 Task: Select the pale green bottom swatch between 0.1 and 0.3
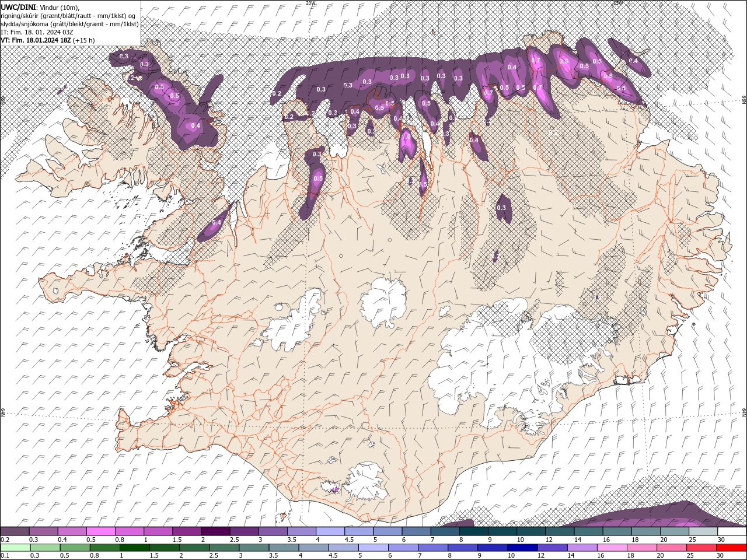pyautogui.click(x=16, y=548)
